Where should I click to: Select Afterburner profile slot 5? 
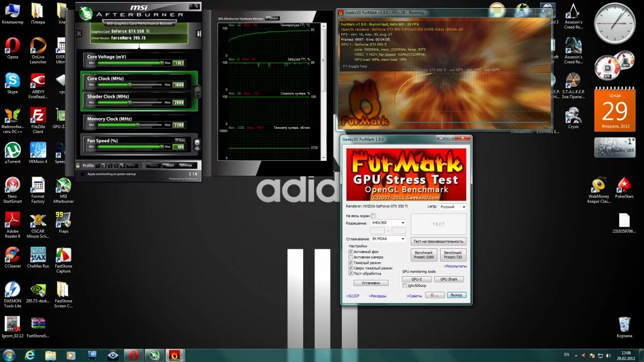(122, 166)
